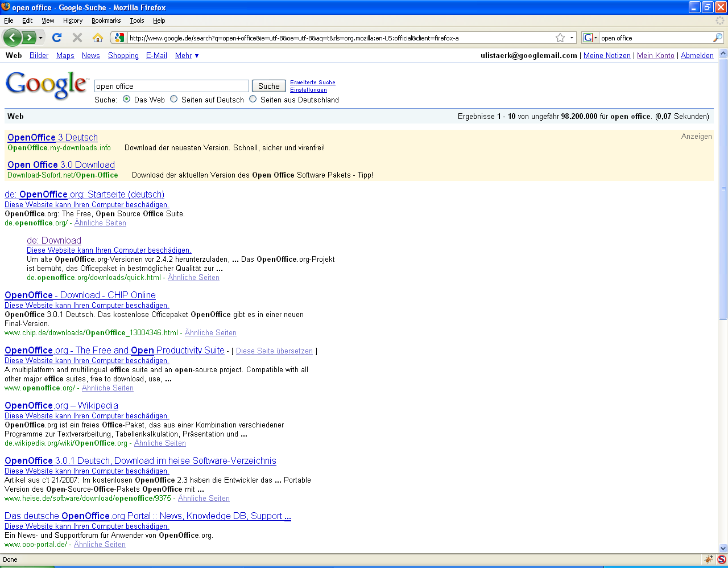The width and height of the screenshot is (728, 568).
Task: Click the browser Forward arrow button
Action: [x=28, y=38]
